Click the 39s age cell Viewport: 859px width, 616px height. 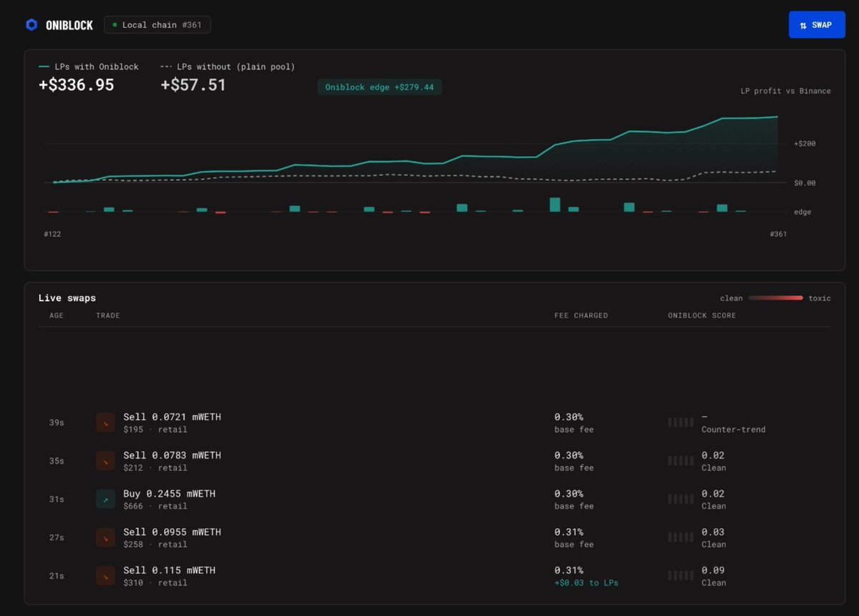point(57,423)
